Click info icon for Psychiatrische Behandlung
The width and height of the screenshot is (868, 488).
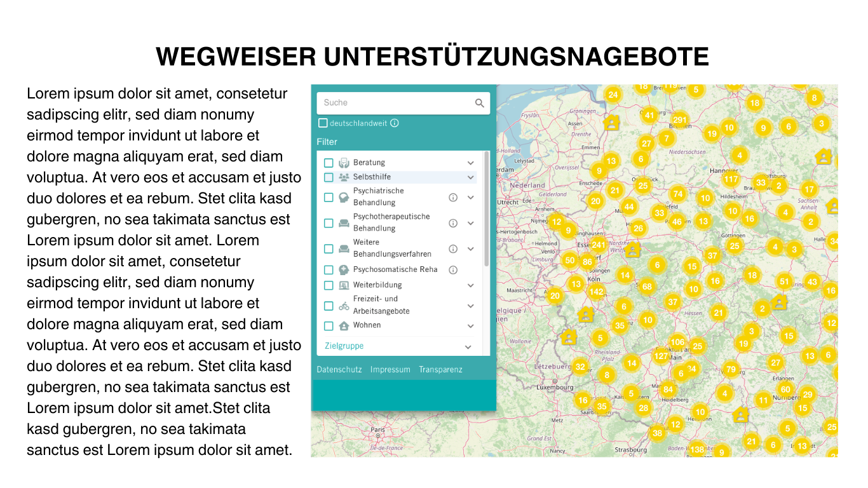(453, 198)
